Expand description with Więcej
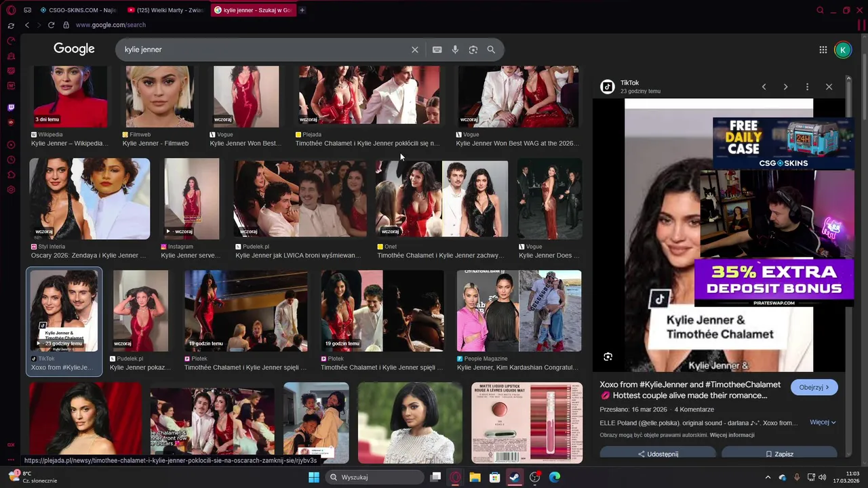The width and height of the screenshot is (868, 488). point(823,422)
